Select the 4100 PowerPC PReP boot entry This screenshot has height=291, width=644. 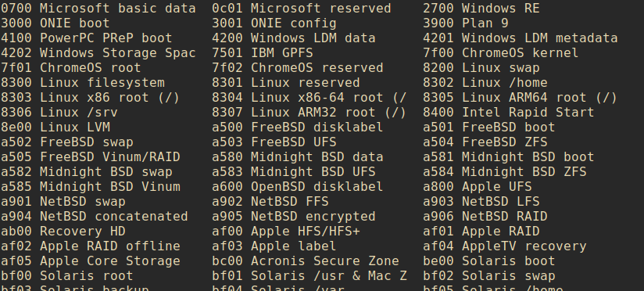pos(86,38)
